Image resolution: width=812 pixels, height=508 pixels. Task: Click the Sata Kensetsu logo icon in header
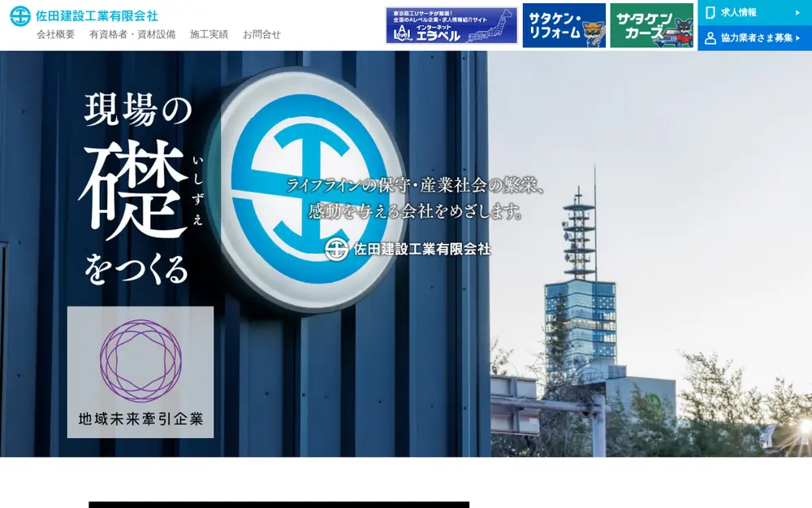pyautogui.click(x=20, y=16)
